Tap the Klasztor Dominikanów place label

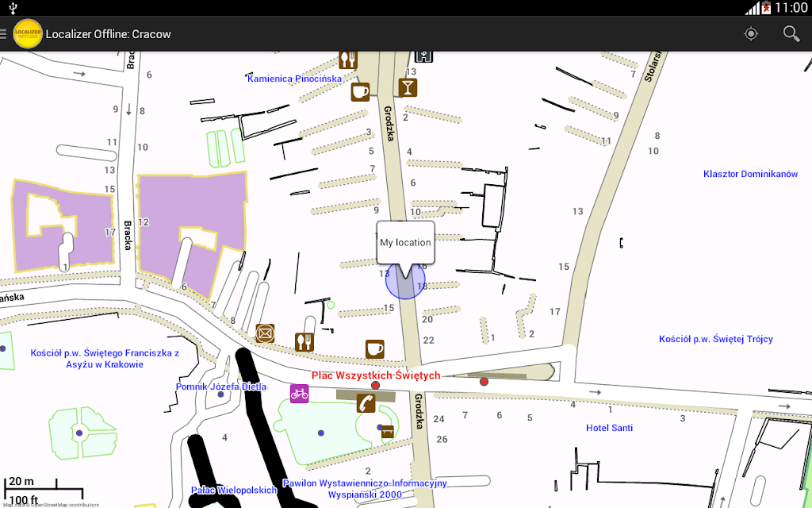[x=750, y=174]
